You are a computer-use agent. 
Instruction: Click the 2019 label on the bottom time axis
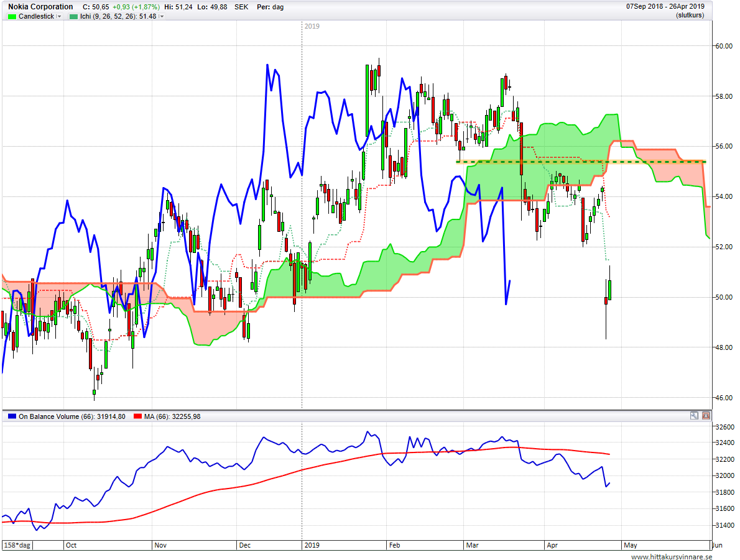pos(312,545)
